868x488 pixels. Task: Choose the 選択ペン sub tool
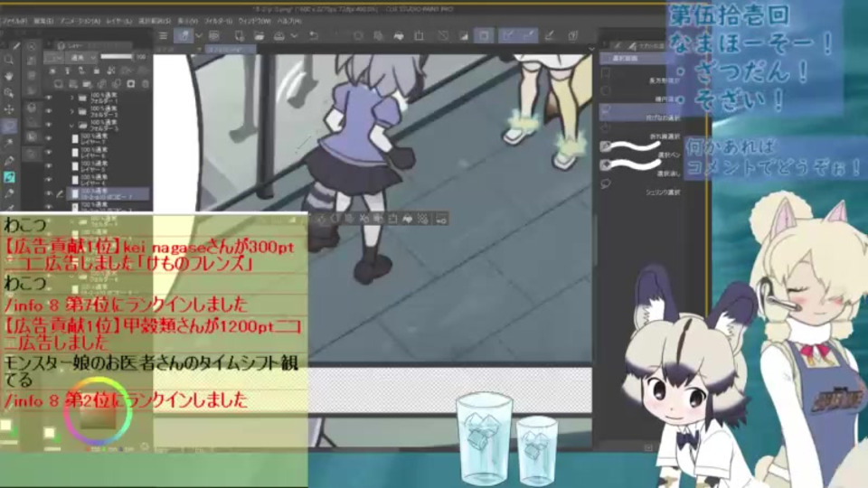pyautogui.click(x=642, y=148)
